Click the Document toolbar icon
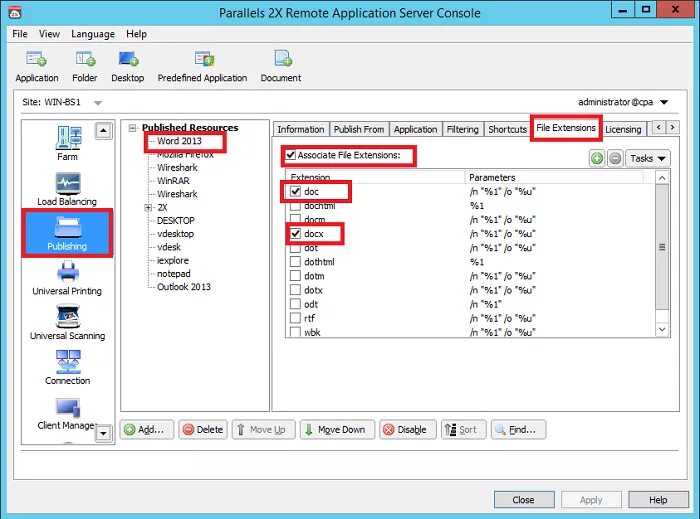This screenshot has height=519, width=700. pyautogui.click(x=283, y=58)
